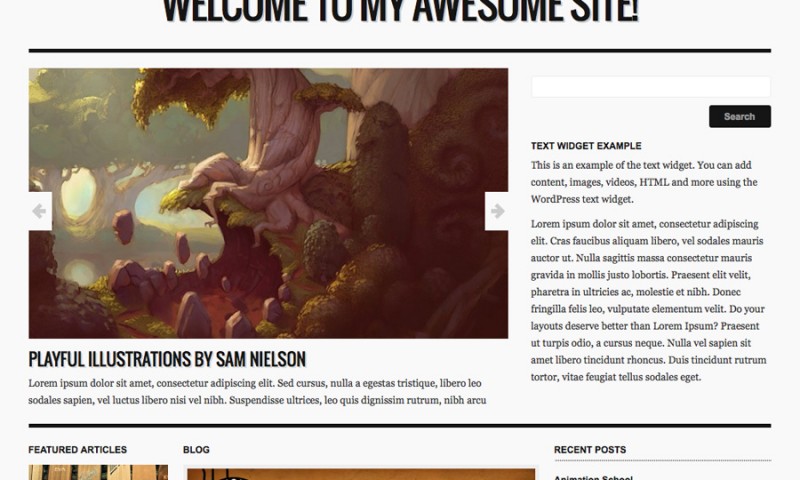This screenshot has height=480, width=800.
Task: Open the Animation School recent post
Action: tap(593, 477)
